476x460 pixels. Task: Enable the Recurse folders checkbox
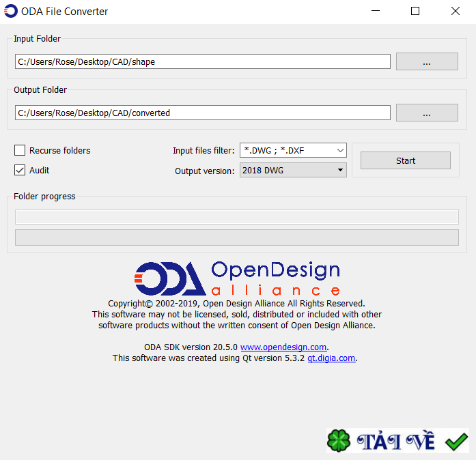[20, 150]
